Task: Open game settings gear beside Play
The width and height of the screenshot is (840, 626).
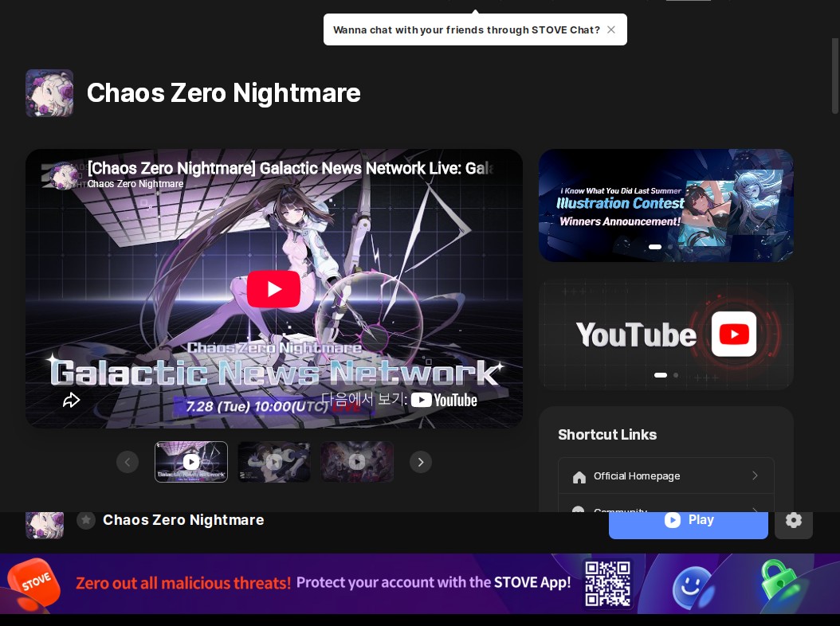Action: pyautogui.click(x=794, y=521)
